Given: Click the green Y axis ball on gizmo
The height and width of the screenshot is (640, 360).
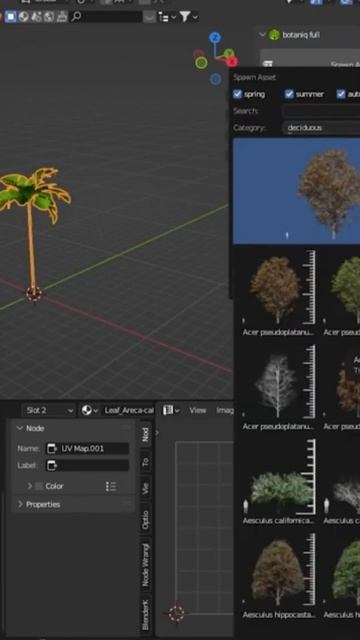Looking at the screenshot, I should (229, 53).
